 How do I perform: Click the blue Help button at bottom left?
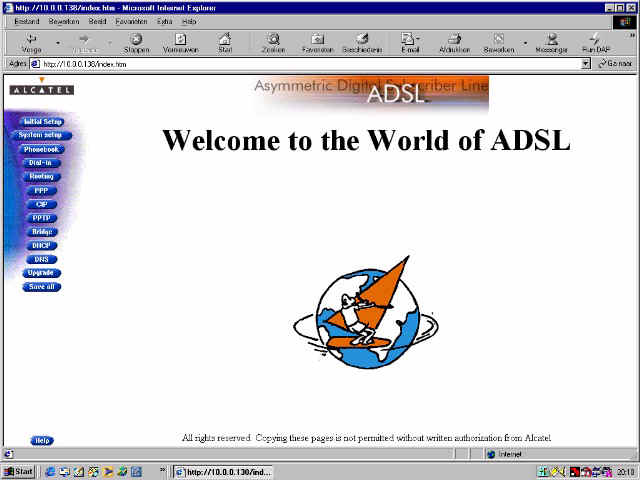point(42,440)
